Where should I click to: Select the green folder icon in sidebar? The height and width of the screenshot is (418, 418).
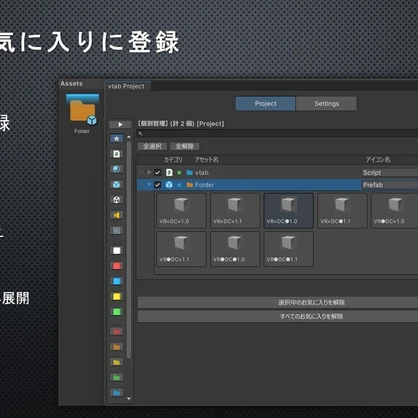[x=116, y=377]
